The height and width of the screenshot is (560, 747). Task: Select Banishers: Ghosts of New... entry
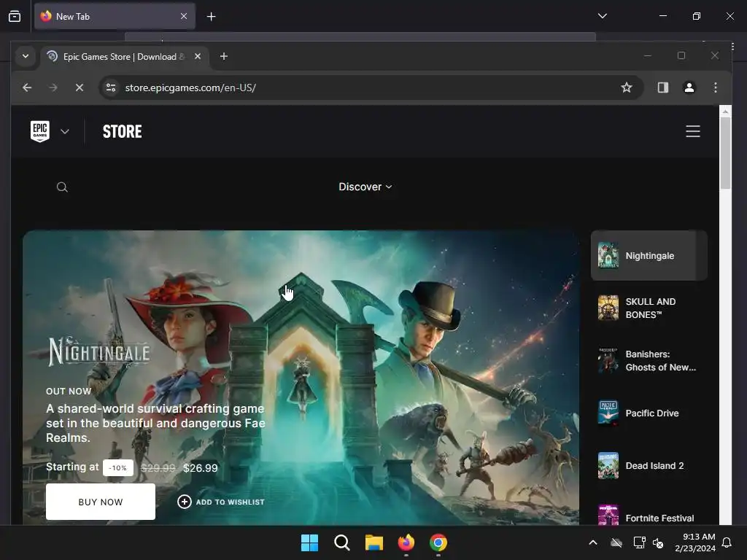tap(649, 360)
